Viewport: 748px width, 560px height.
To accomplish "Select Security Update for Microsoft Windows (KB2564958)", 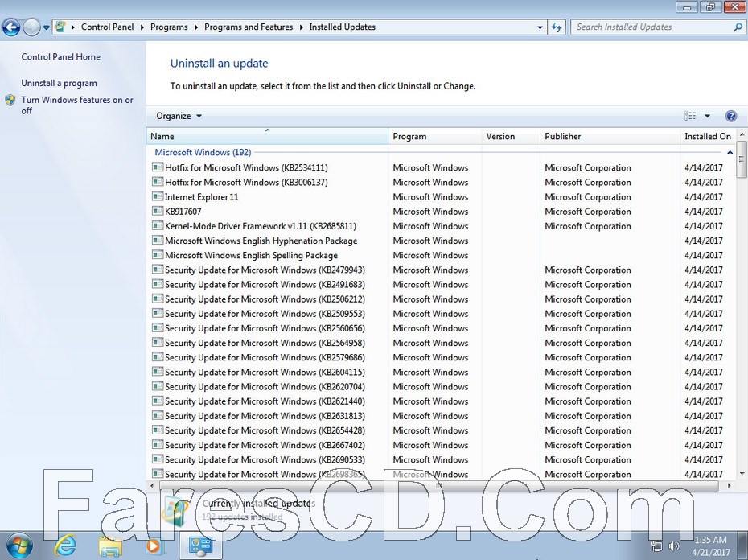I will [x=265, y=343].
